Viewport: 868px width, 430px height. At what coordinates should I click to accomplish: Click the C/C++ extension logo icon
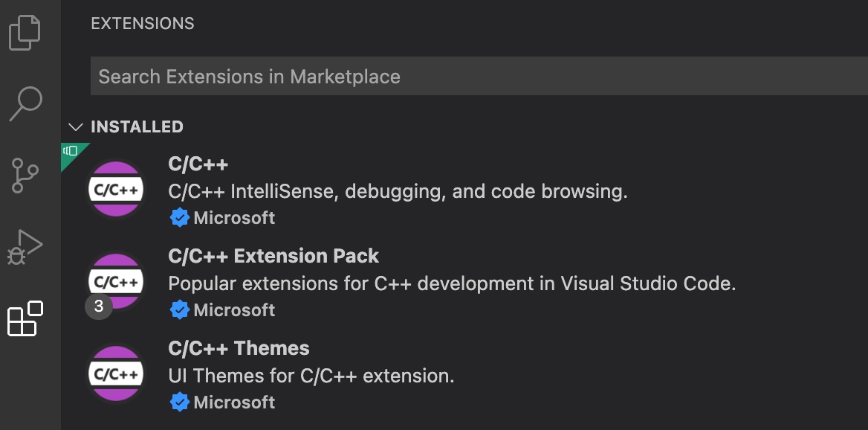(116, 190)
